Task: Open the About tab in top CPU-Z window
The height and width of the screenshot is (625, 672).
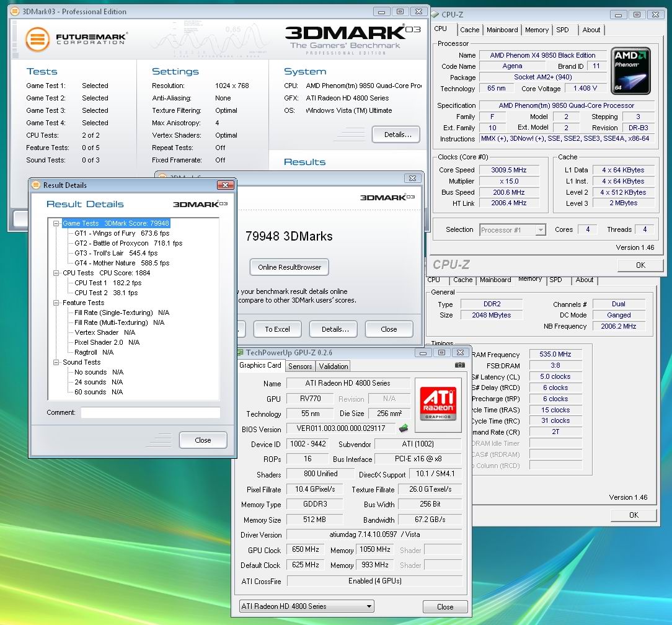Action: 591,30
